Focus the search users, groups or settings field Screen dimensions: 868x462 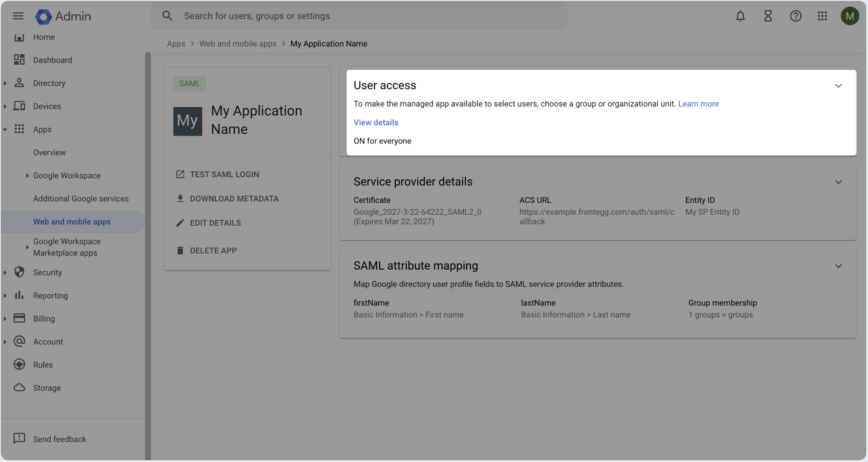365,16
